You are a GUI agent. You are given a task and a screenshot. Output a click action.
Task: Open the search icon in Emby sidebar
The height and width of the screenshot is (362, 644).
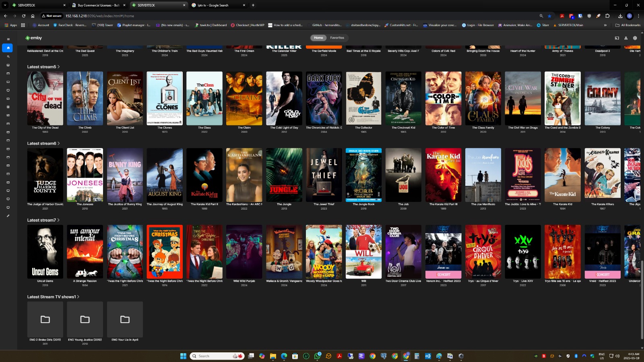8,57
